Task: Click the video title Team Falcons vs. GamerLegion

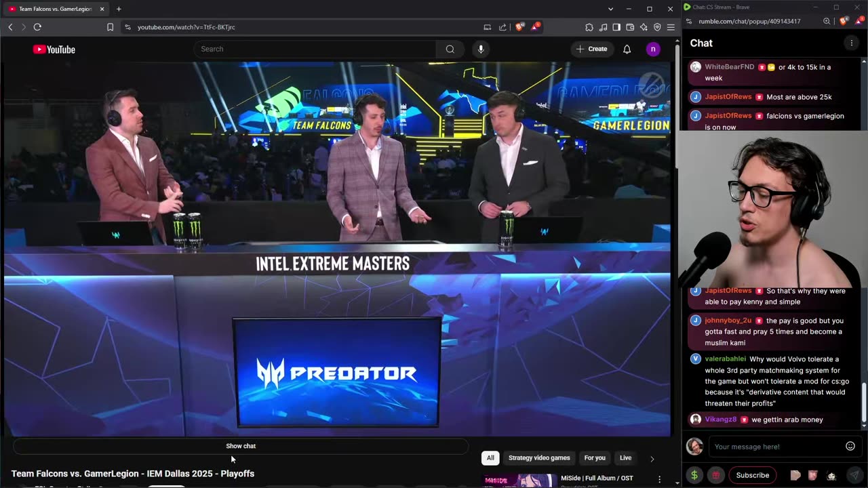Action: [133, 474]
